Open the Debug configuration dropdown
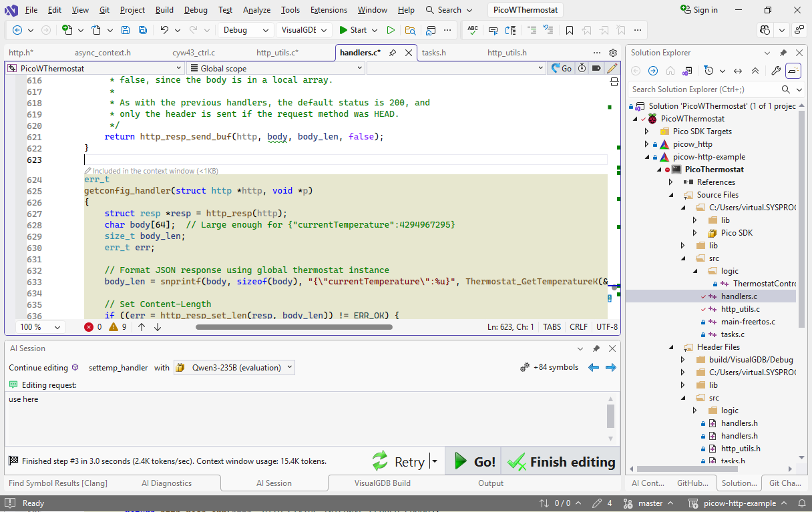The image size is (812, 512). 245,30
